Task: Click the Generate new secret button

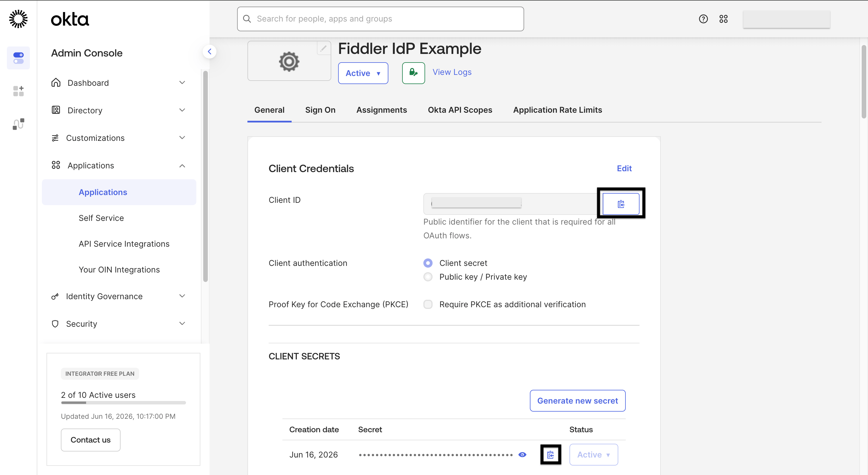Action: pos(578,401)
